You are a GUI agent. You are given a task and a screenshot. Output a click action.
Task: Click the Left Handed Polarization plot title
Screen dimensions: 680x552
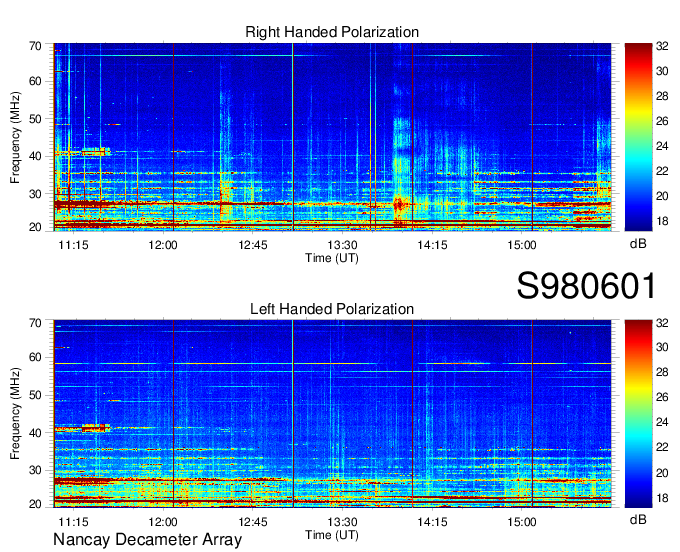pyautogui.click(x=332, y=309)
